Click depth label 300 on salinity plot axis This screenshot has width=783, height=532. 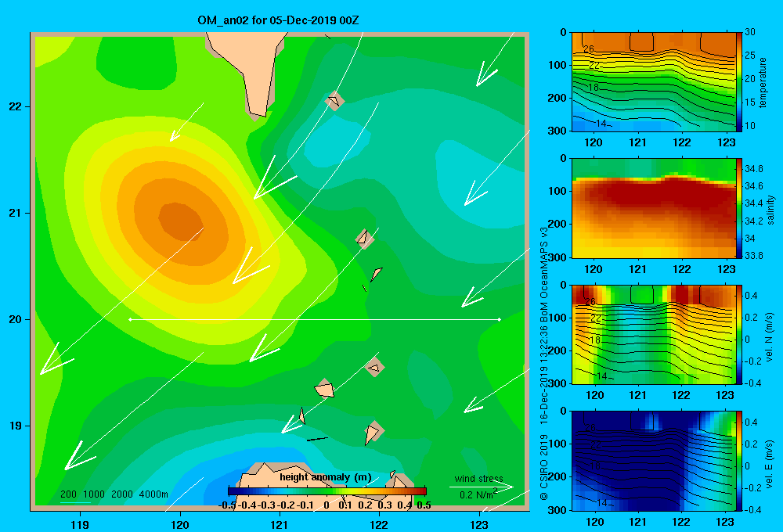(x=557, y=257)
